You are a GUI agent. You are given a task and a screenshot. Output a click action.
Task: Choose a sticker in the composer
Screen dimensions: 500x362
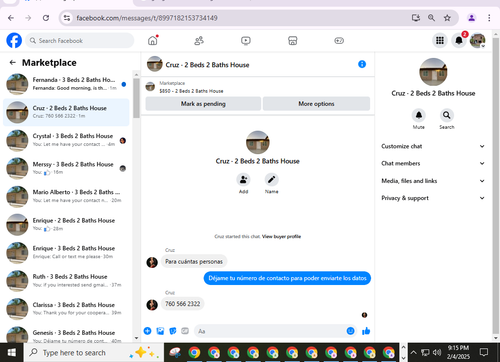[173, 331]
